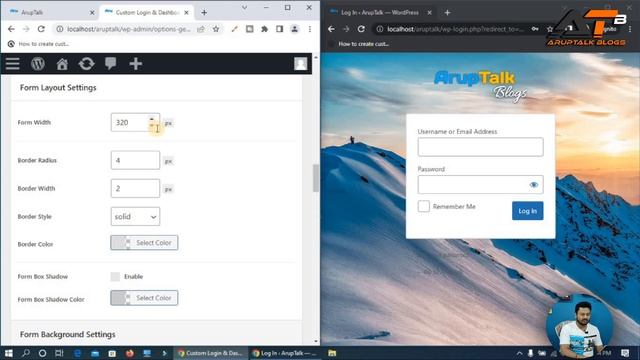Enable the Form Box Shadow checkbox
Screen dimensions: 640x360
115,277
